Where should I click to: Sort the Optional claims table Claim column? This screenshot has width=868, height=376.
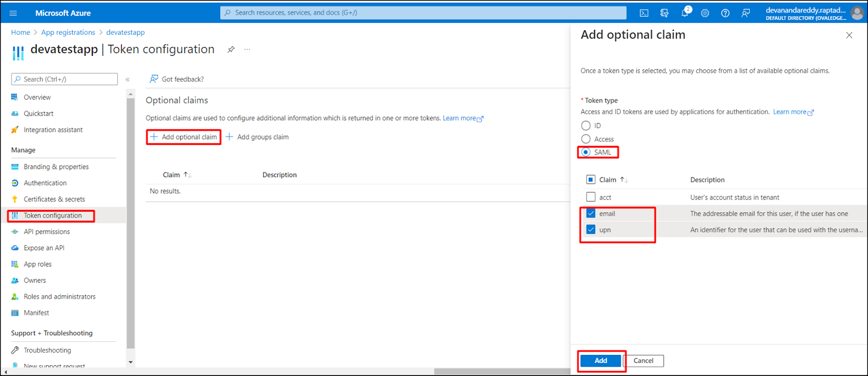click(x=188, y=175)
